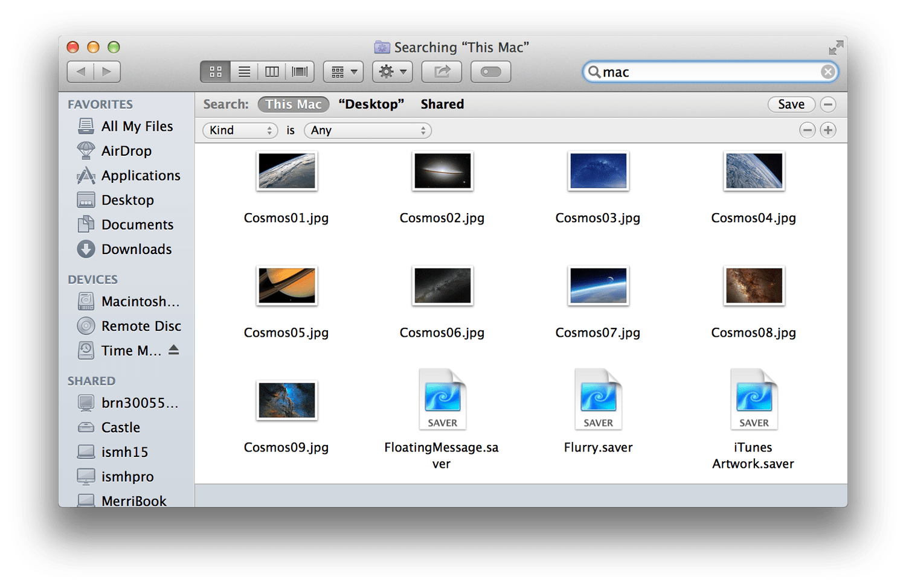Click the Cosmos08.jpg file name

point(753,333)
